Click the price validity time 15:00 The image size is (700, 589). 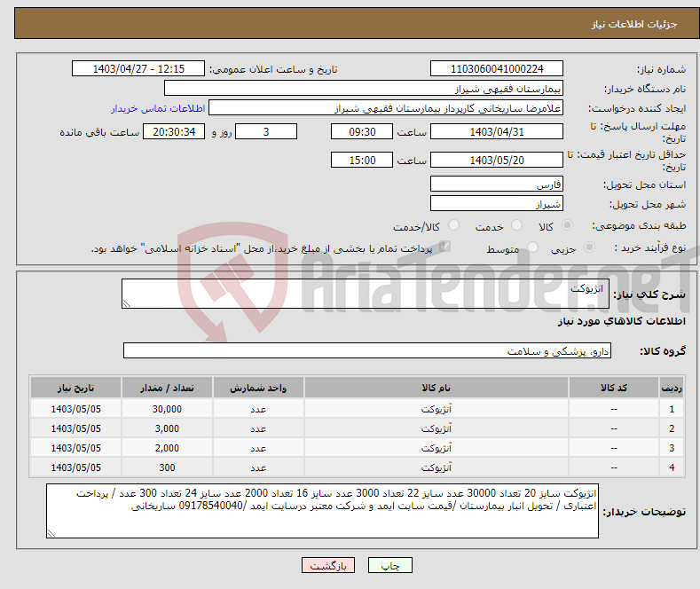[362, 160]
